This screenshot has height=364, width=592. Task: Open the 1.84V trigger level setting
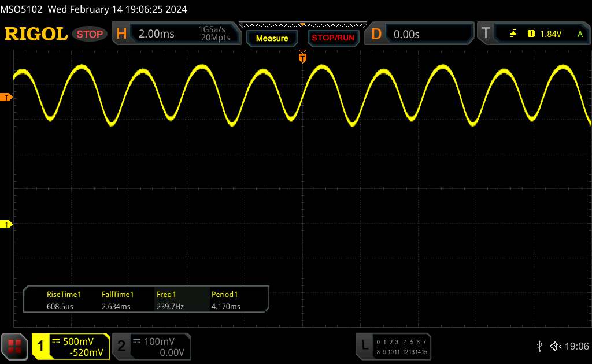click(550, 34)
